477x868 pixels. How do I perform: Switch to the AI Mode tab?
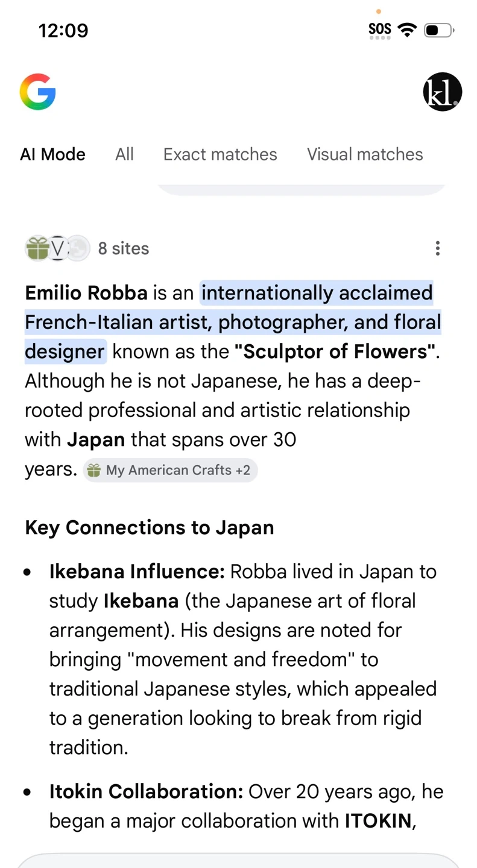(53, 154)
